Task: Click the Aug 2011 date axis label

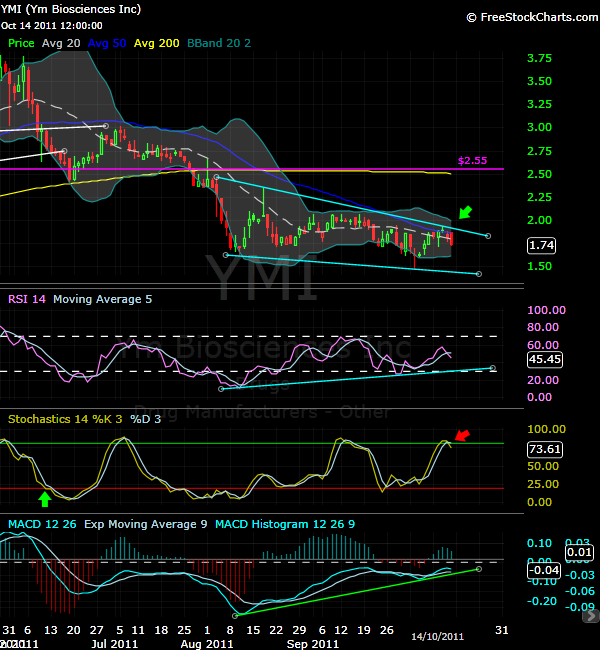Action: 206,644
